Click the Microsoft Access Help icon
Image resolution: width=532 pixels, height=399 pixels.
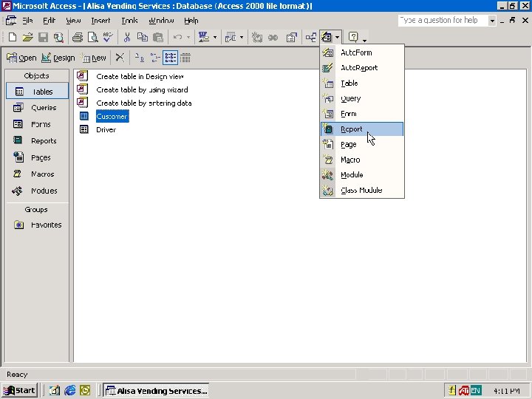[353, 37]
